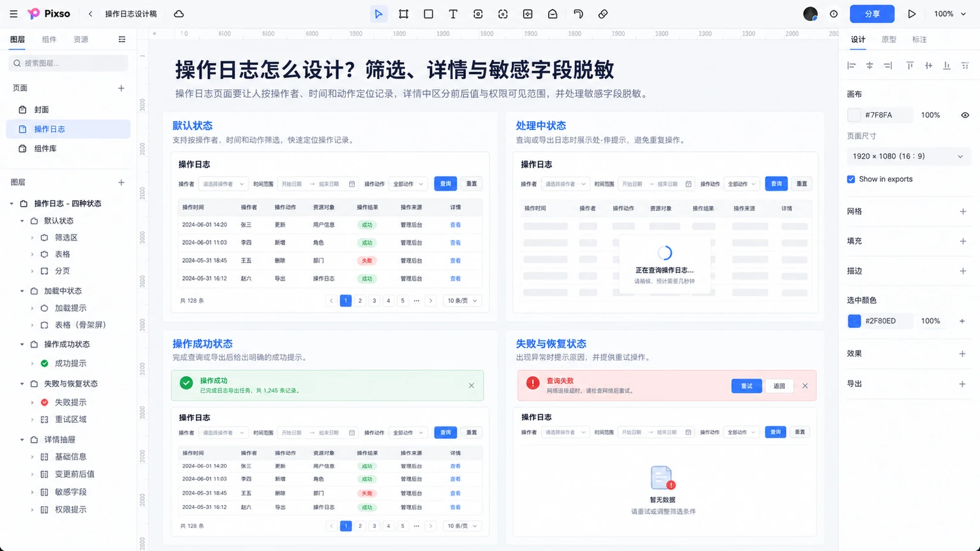Image resolution: width=980 pixels, height=551 pixels.
Task: Add an export setting with 导出 plus
Action: coord(963,384)
